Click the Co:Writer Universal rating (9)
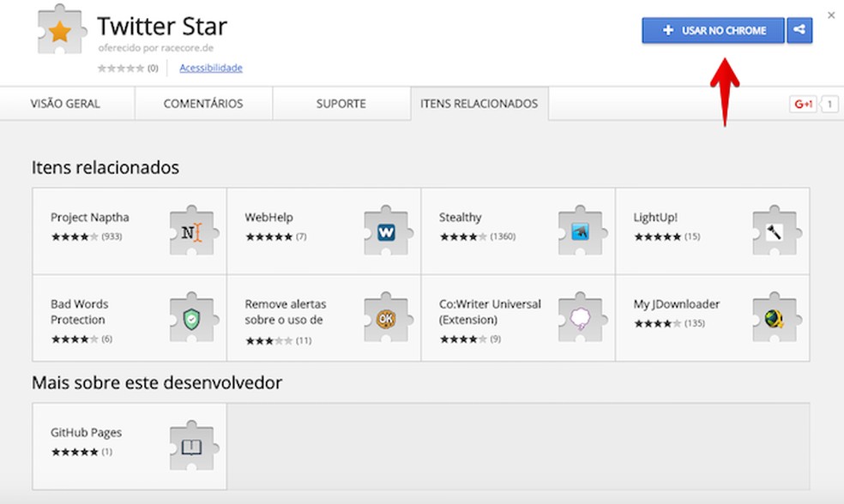Image resolution: width=844 pixels, height=504 pixels. click(x=470, y=339)
